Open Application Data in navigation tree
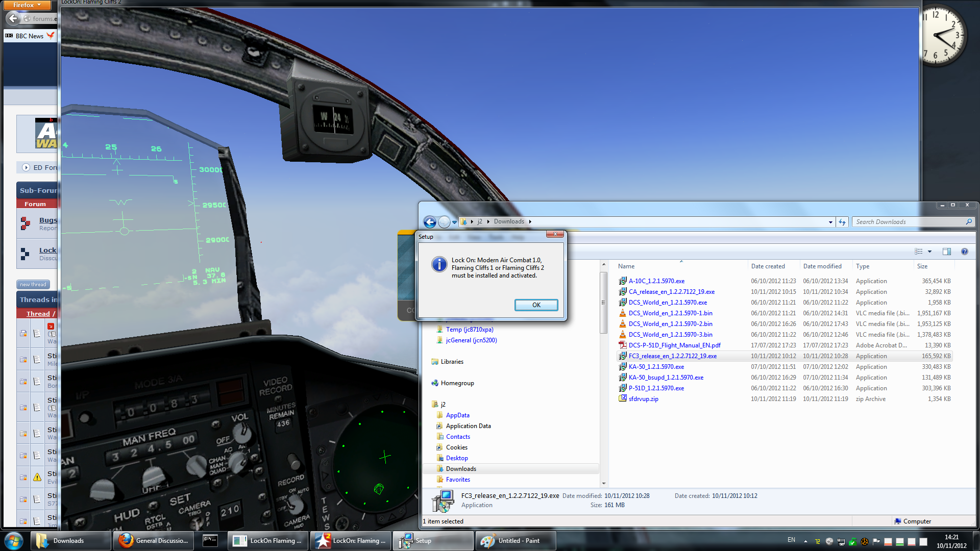This screenshot has height=551, width=980. (468, 426)
